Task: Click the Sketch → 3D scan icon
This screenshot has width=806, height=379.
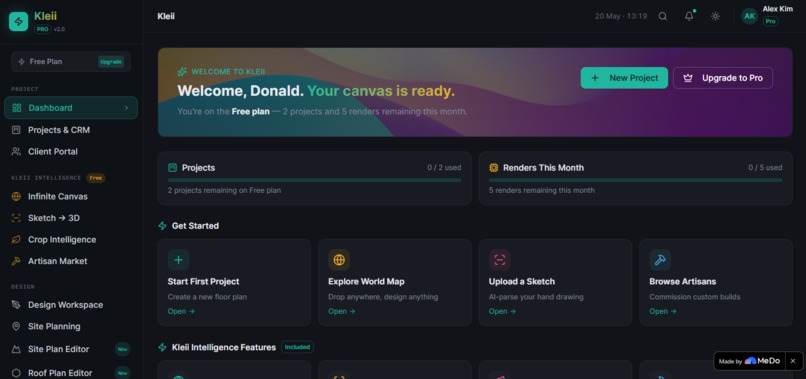Action: 16,218
